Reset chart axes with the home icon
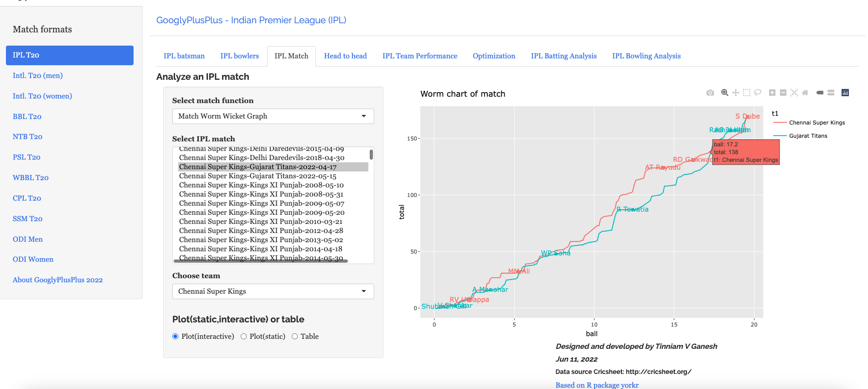 [805, 93]
